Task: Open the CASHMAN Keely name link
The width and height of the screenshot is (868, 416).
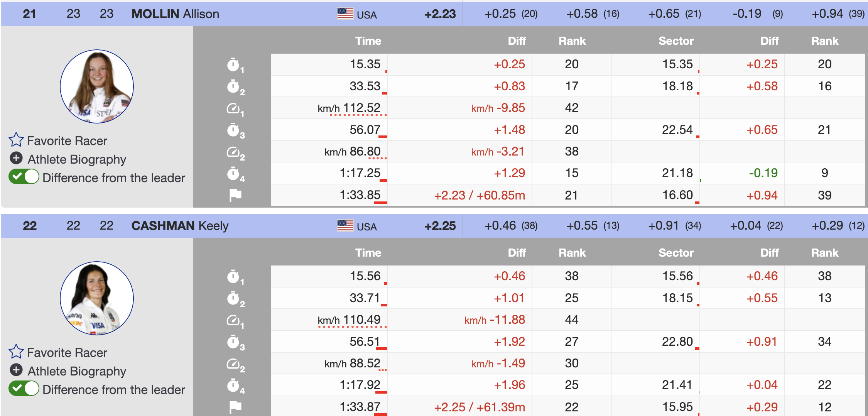Action: point(180,226)
